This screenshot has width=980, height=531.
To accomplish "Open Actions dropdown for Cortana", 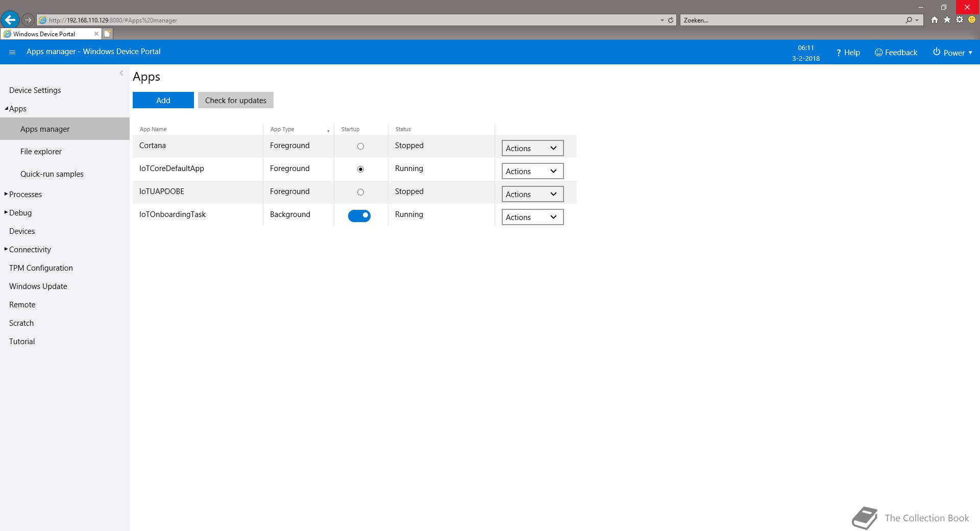I will pyautogui.click(x=532, y=148).
